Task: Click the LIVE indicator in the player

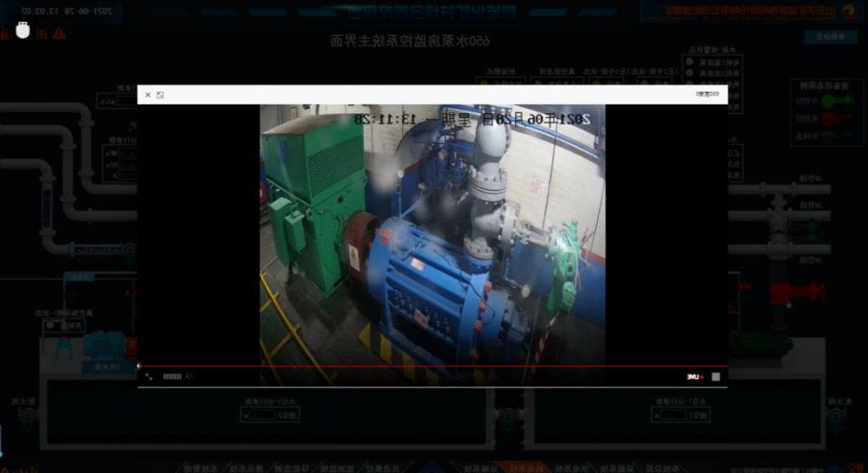Action: click(693, 376)
